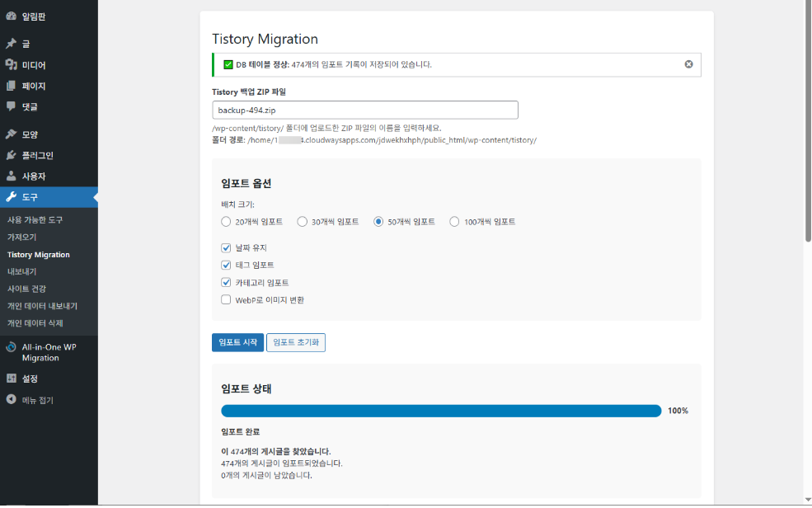Image resolution: width=812 pixels, height=508 pixels.
Task: Open 사이트 건강 submenu
Action: point(26,289)
